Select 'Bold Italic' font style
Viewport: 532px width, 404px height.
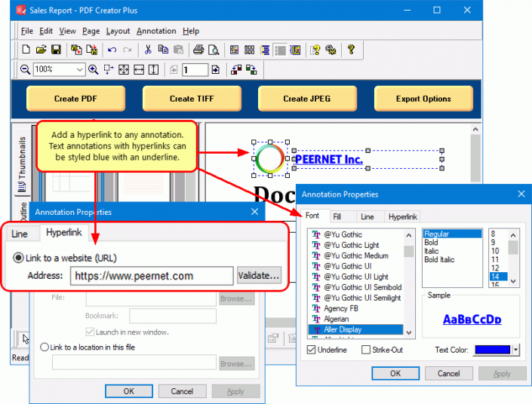439,259
